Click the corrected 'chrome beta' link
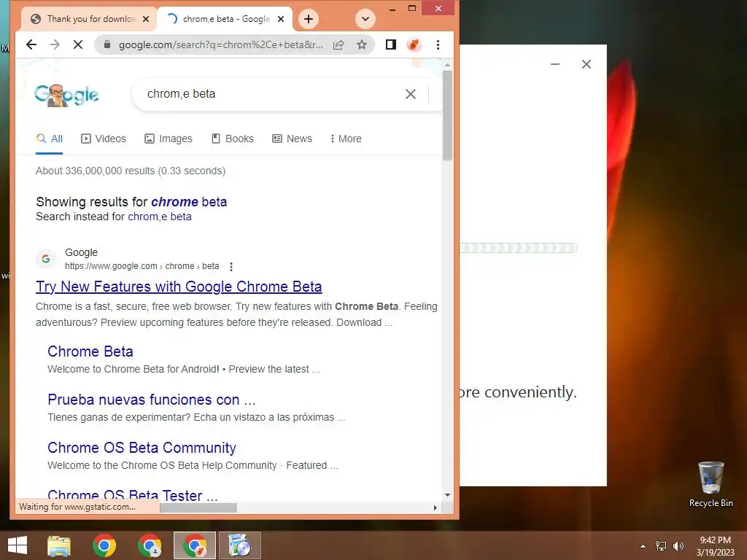 pos(189,202)
